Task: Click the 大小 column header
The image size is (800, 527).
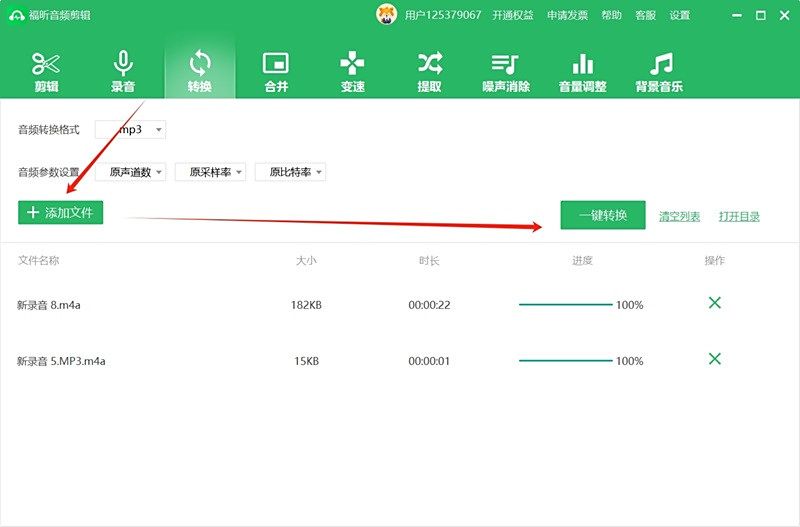Action: (306, 261)
